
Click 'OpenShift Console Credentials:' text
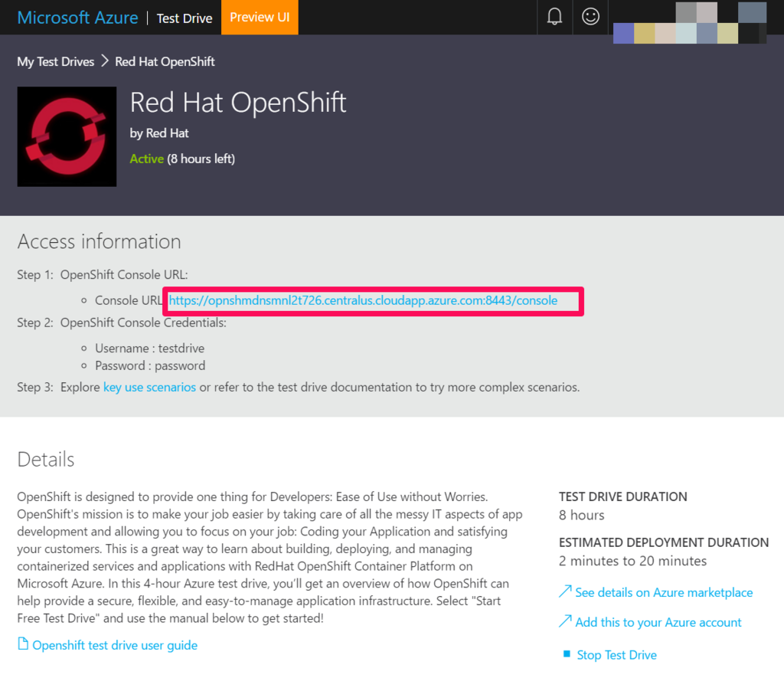[x=143, y=323]
